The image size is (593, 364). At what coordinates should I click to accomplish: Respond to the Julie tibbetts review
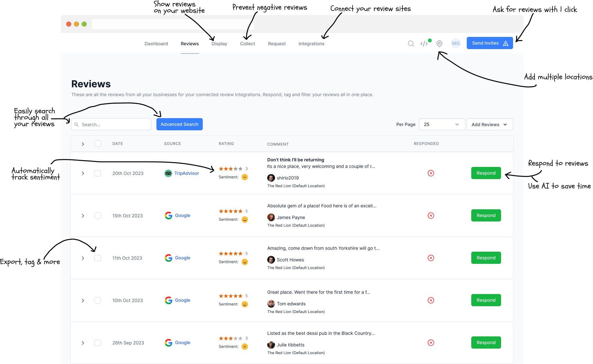(486, 342)
